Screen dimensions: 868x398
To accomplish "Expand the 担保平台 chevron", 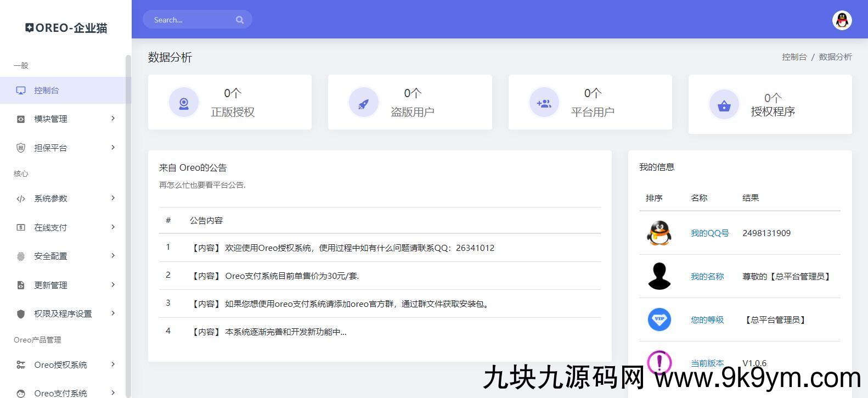I will coord(113,147).
